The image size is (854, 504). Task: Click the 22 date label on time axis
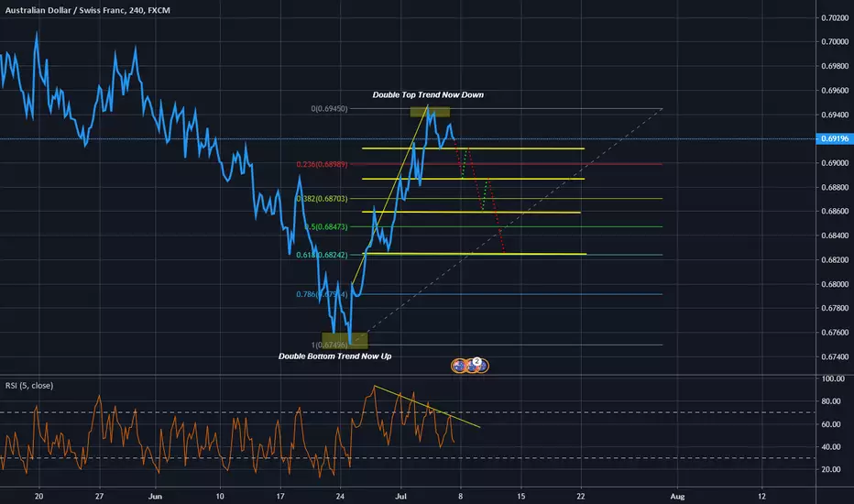point(581,497)
